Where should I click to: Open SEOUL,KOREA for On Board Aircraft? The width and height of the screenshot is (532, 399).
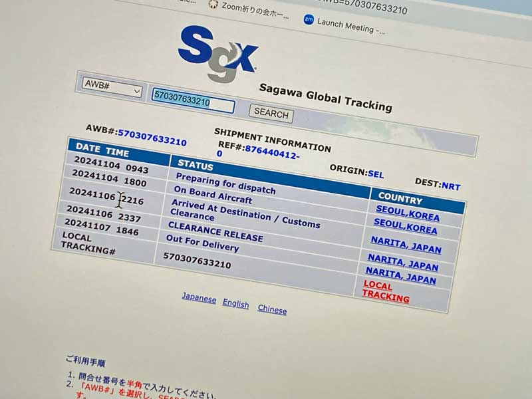tap(405, 226)
